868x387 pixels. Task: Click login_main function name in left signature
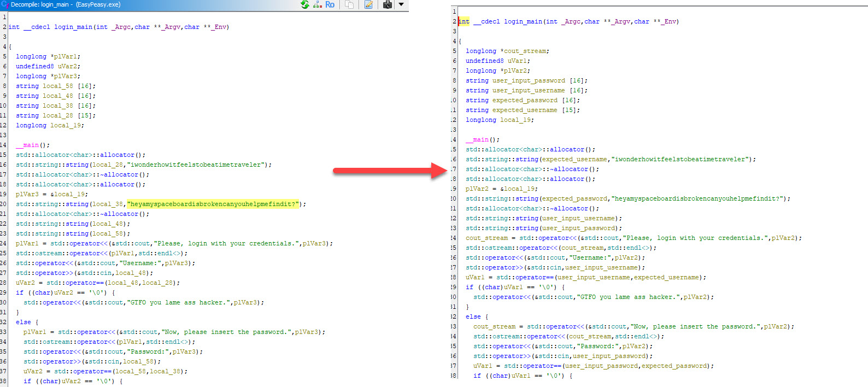(73, 27)
